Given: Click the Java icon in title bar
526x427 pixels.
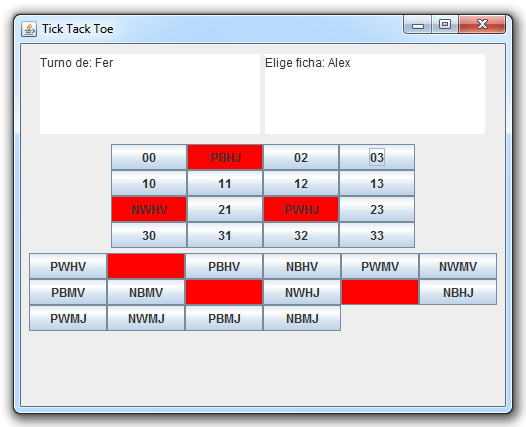Looking at the screenshot, I should tap(29, 29).
